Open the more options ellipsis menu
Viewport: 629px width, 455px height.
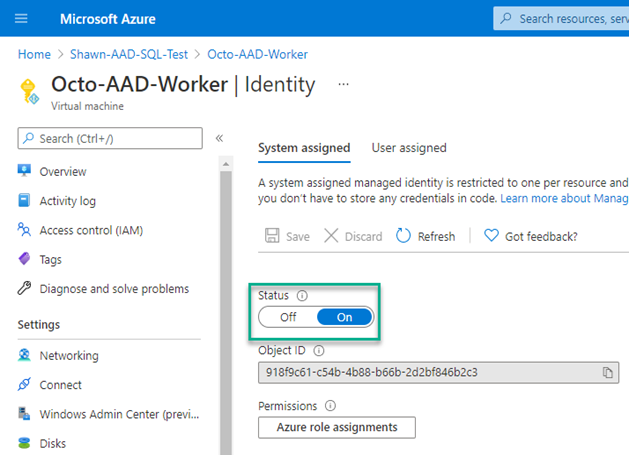pos(343,85)
